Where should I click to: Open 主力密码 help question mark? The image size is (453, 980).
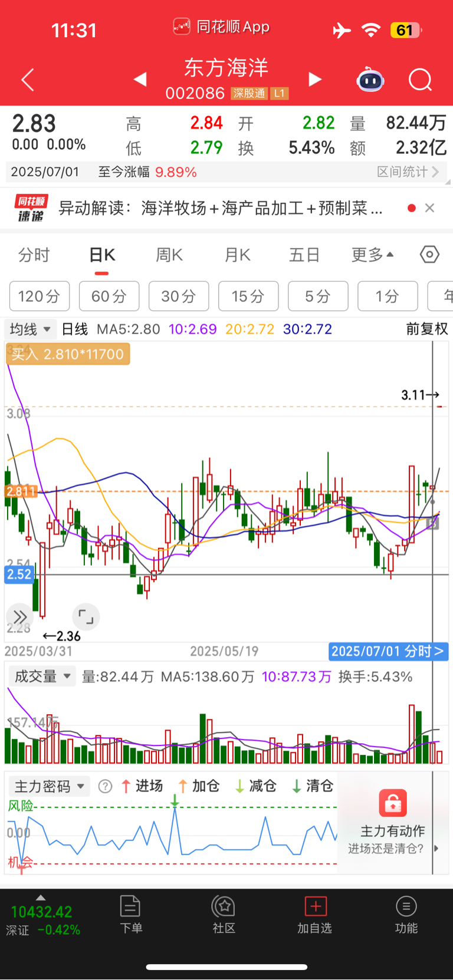point(105,786)
